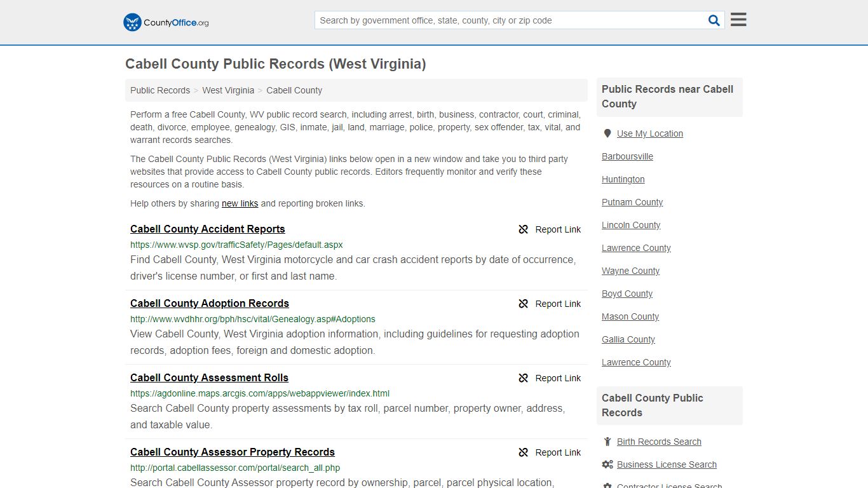The height and width of the screenshot is (488, 868).
Task: Click broken-link icon for Accident Reports
Action: [x=524, y=229]
